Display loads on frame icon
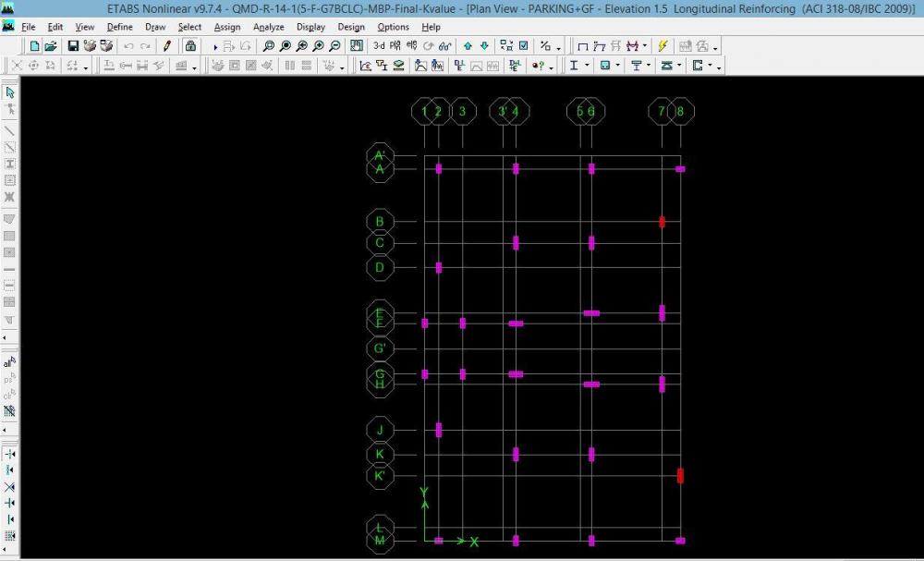The height and width of the screenshot is (561, 924). coord(600,46)
